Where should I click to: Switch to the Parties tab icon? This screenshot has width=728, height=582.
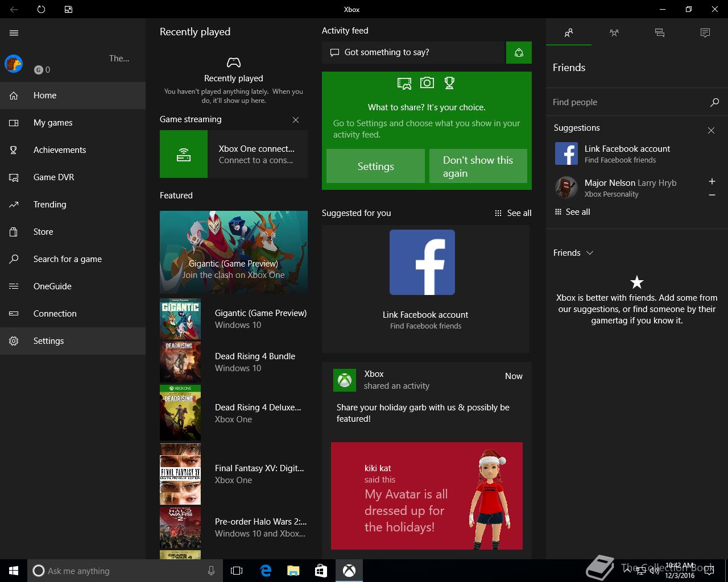pos(614,33)
